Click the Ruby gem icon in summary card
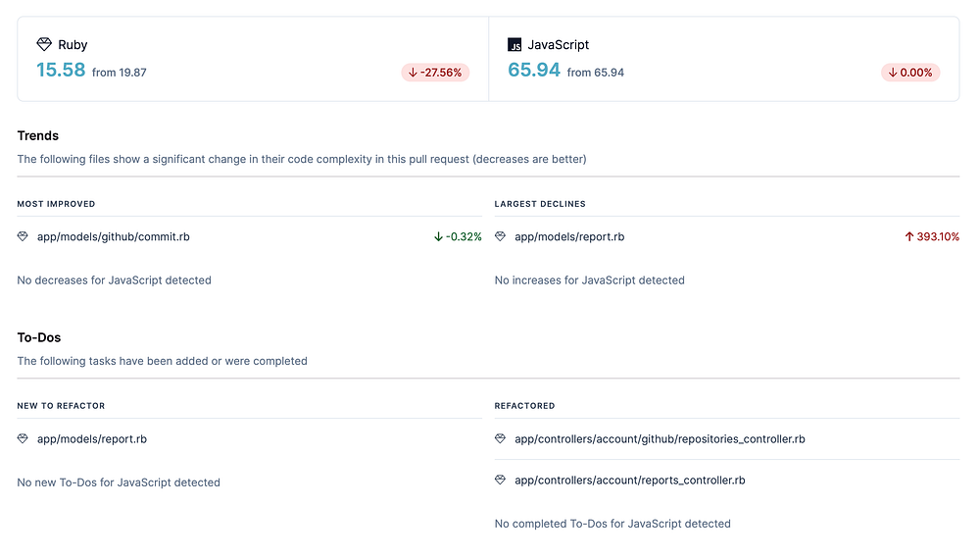Image resolution: width=980 pixels, height=558 pixels. coord(44,45)
